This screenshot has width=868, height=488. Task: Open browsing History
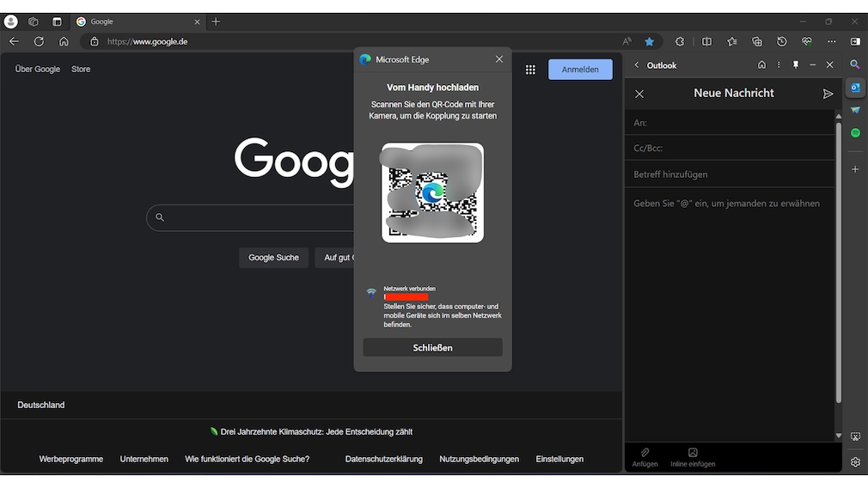click(x=782, y=41)
